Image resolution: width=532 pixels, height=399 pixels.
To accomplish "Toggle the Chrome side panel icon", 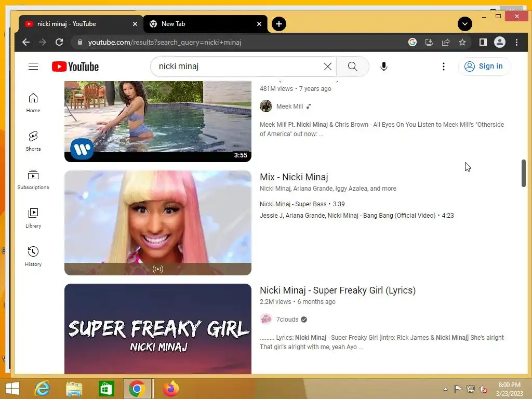I will click(483, 42).
